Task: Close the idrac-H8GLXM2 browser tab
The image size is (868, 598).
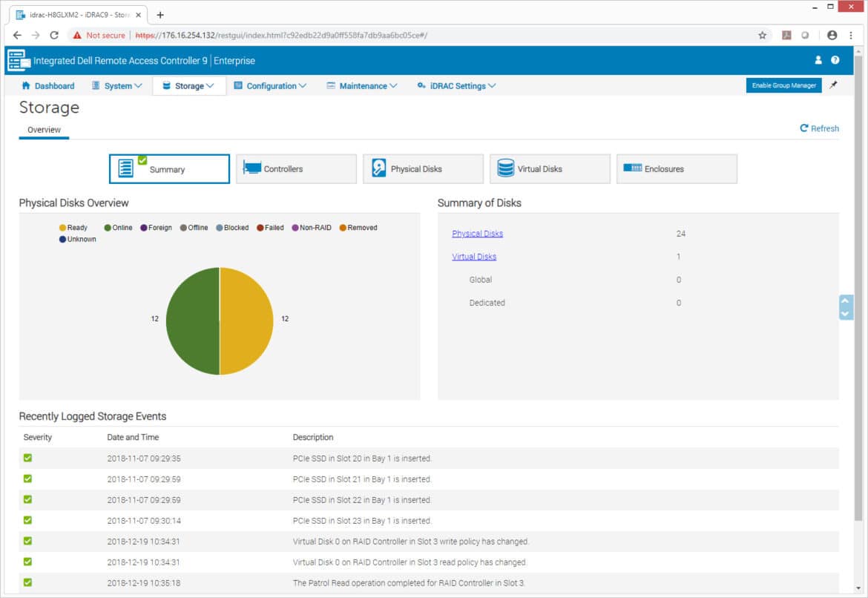Action: [x=139, y=15]
